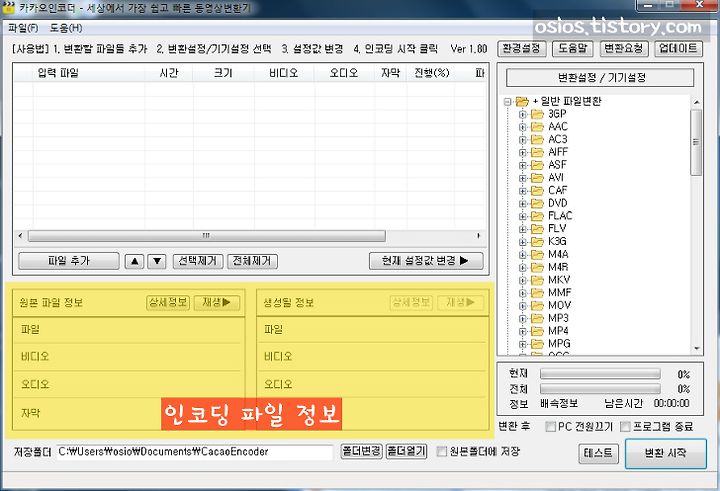Viewport: 720px width, 491px height.
Task: Click the save folder path field
Action: [x=194, y=452]
